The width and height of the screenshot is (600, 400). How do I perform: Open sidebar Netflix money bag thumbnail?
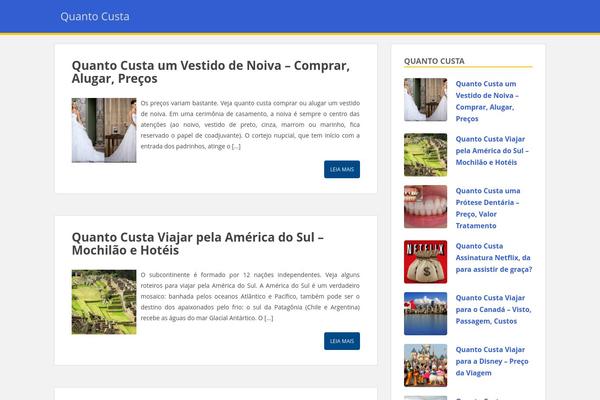click(426, 262)
